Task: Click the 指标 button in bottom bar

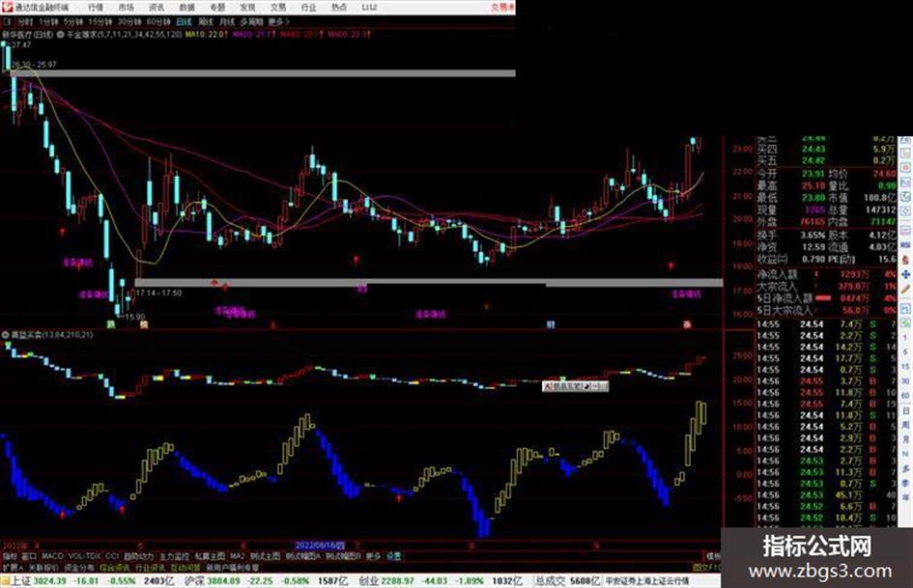Action: click(x=10, y=556)
